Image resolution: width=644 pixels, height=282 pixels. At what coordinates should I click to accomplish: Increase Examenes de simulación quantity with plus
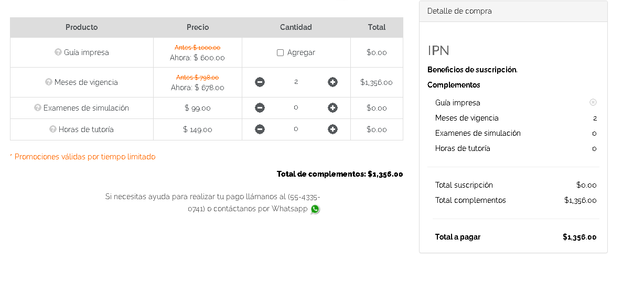point(332,107)
